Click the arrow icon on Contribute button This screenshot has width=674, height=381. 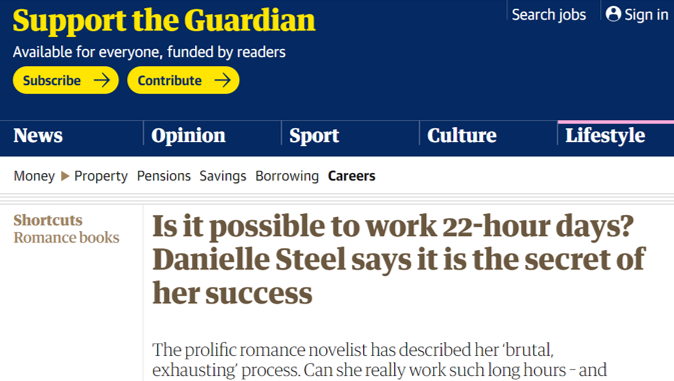click(222, 80)
